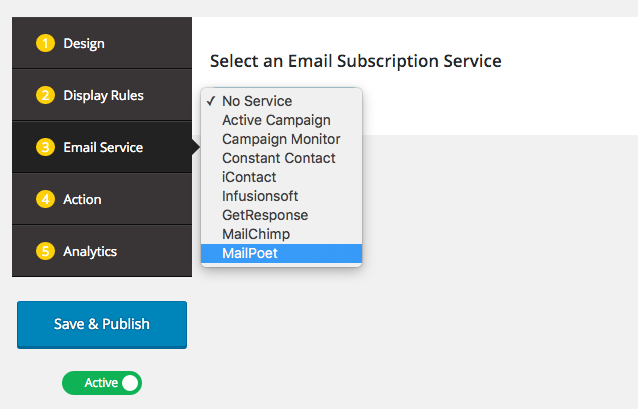638x409 pixels.
Task: Click the yellow step 2 number icon
Action: coord(45,96)
